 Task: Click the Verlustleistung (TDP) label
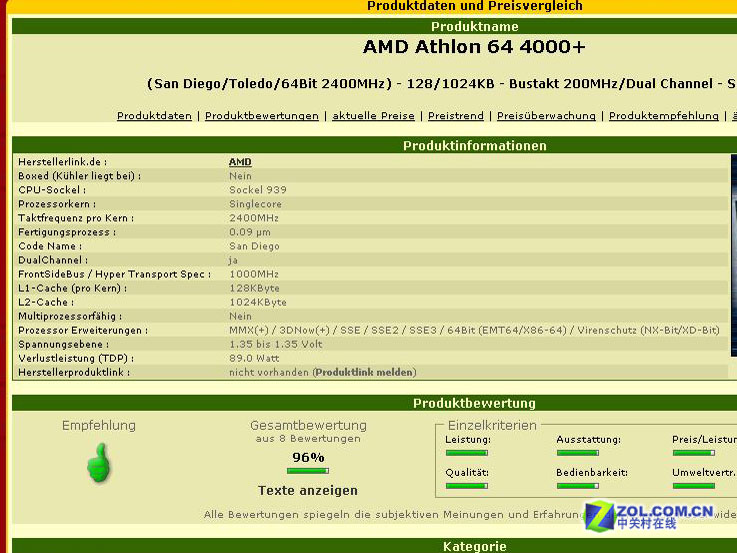[x=76, y=358]
